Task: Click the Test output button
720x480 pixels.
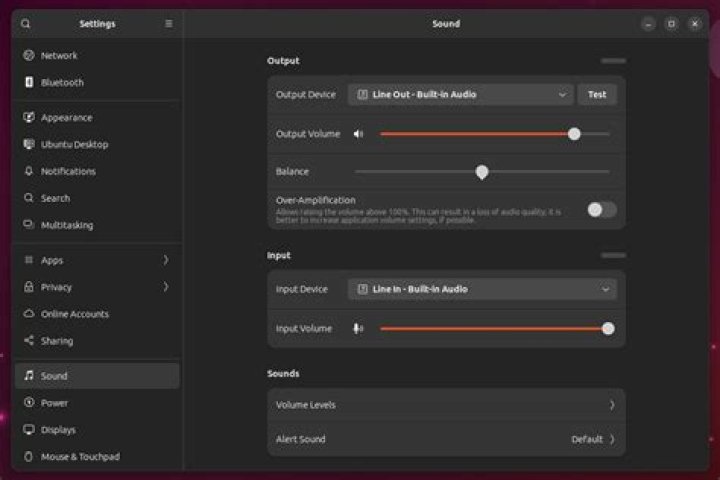Action: tap(597, 95)
